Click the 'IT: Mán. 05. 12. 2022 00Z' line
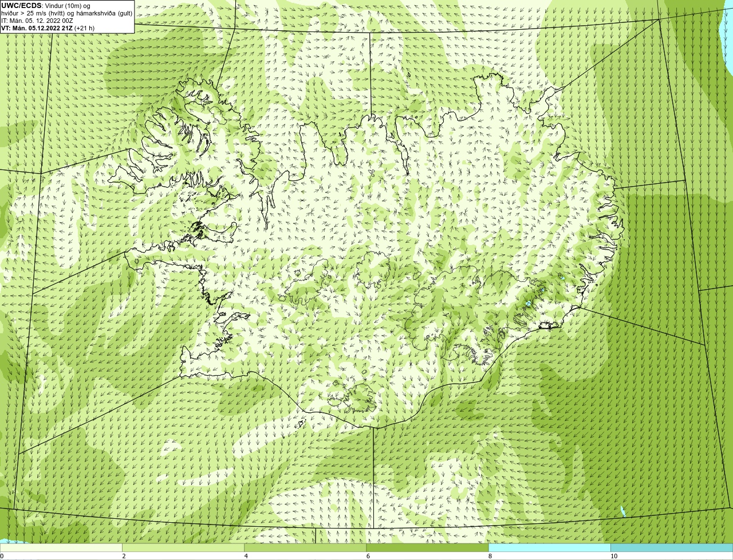Screen dimensions: 733x560 [x=37, y=21]
